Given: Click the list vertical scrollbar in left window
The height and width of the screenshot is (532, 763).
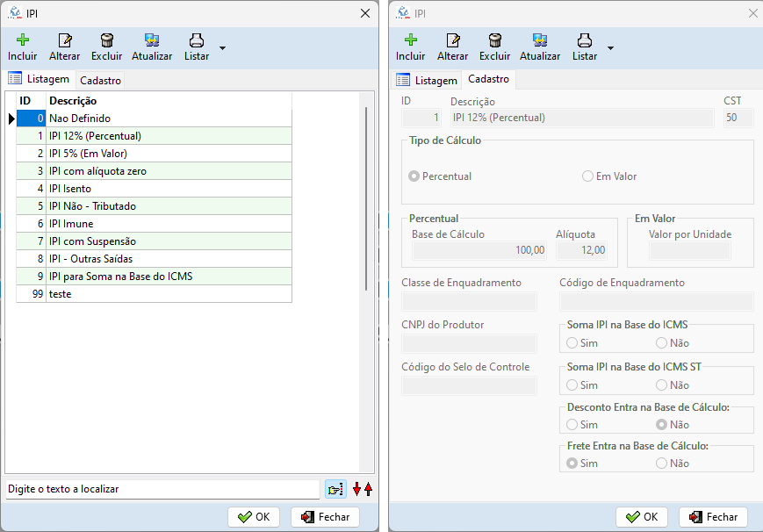Looking at the screenshot, I should click(x=366, y=198).
